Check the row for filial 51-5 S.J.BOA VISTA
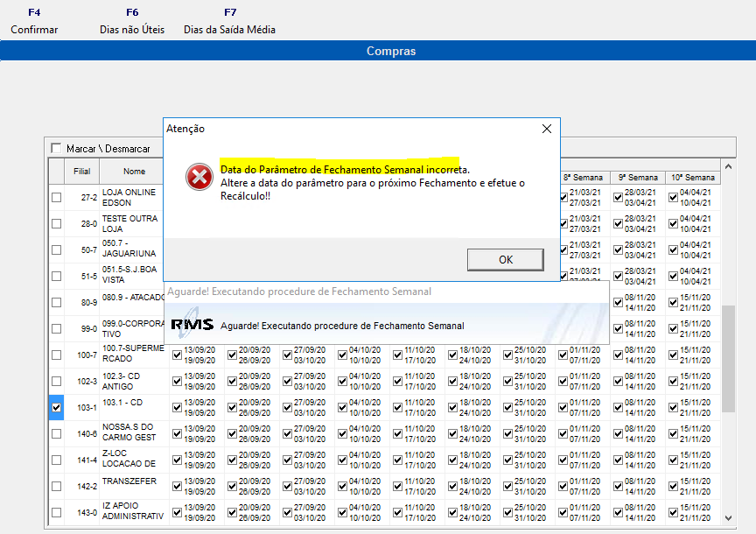 coord(56,276)
